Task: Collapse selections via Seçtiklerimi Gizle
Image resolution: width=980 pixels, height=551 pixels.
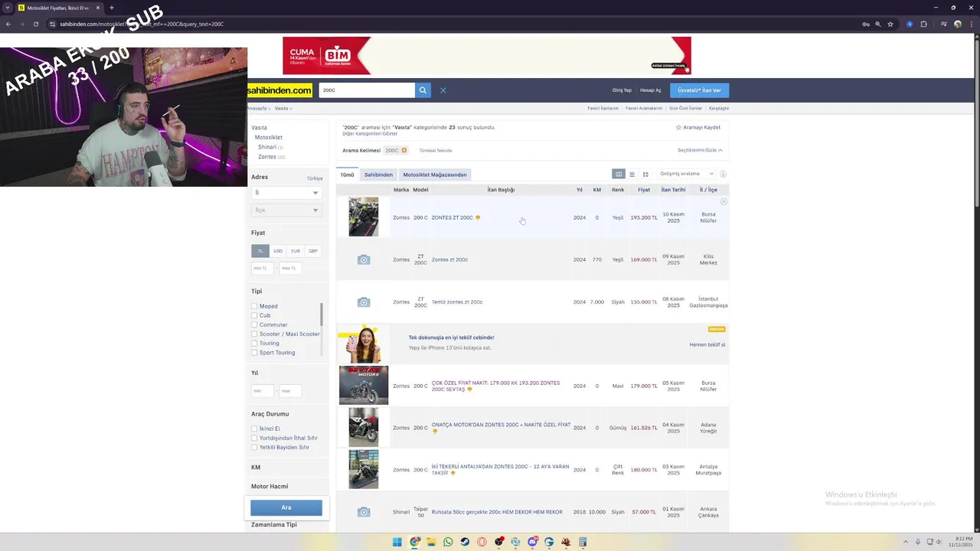Action: tap(700, 150)
